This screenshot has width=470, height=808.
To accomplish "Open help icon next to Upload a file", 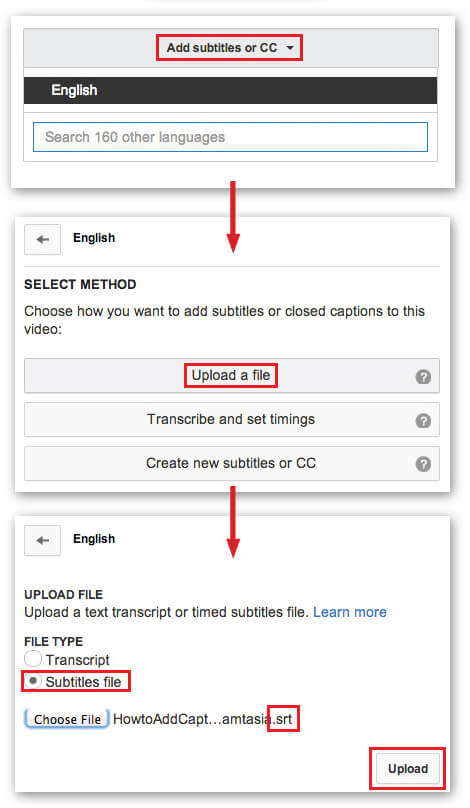I will pos(423,377).
